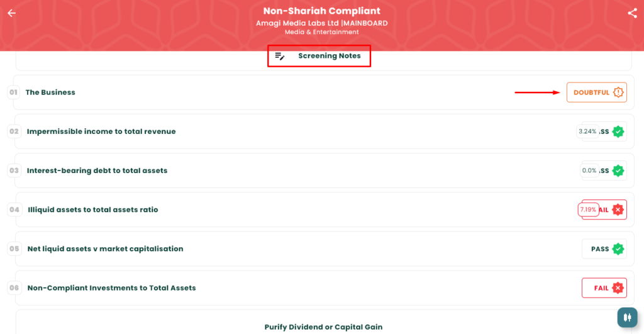Open Screening Notes
Image resolution: width=644 pixels, height=334 pixels.
[x=329, y=56]
